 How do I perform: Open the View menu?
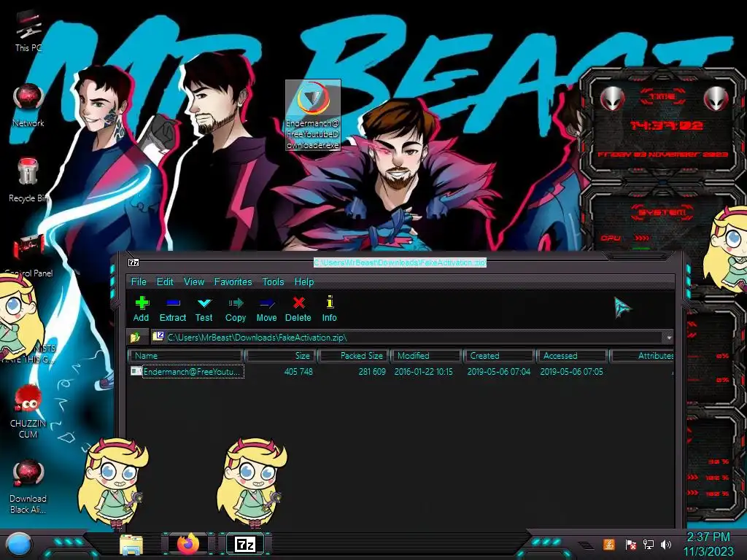[194, 282]
